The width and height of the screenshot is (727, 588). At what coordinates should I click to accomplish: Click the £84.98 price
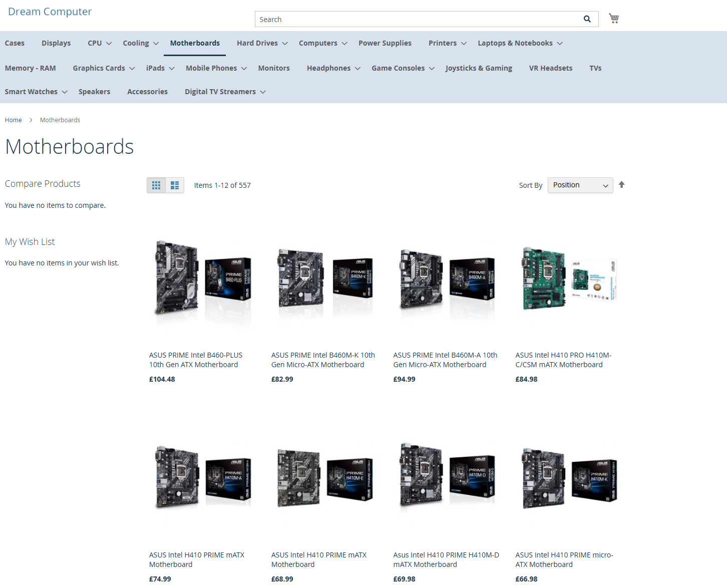[527, 379]
